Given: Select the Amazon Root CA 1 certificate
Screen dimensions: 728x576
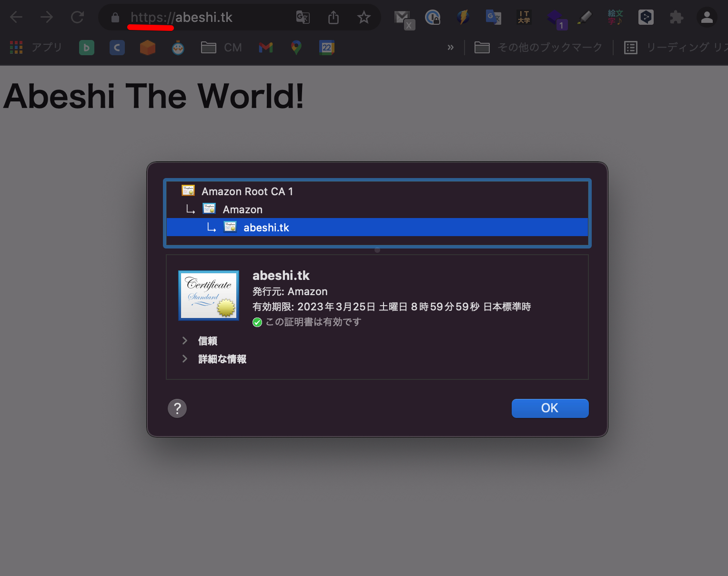Looking at the screenshot, I should click(247, 191).
